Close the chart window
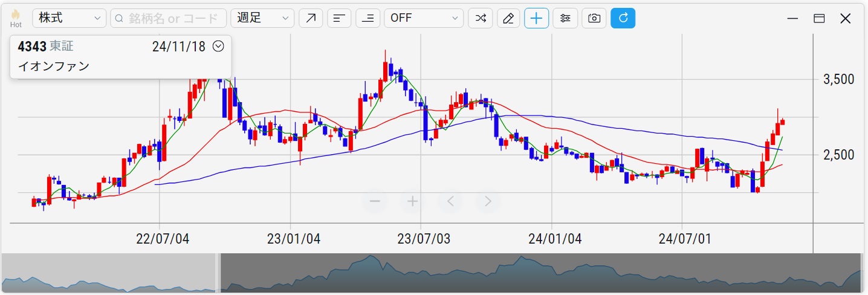This screenshot has height=295, width=868. [x=846, y=18]
